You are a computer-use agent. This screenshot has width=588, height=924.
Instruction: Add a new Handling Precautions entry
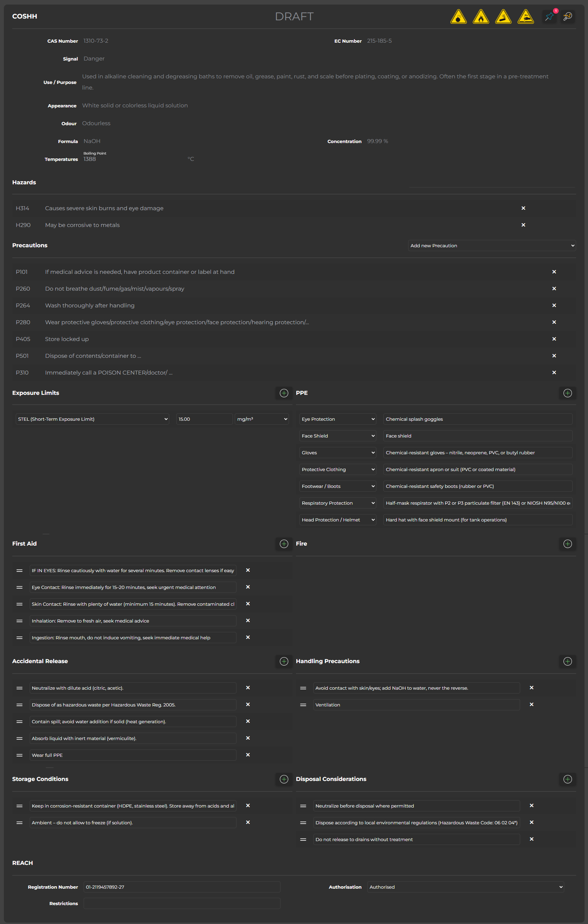(x=568, y=662)
